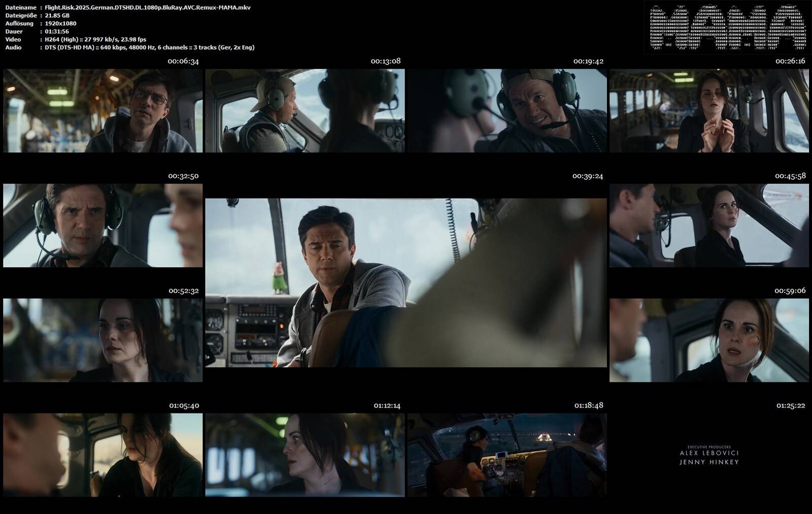Click the timestamp label 01:25:22
The width and height of the screenshot is (812, 514).
click(791, 406)
